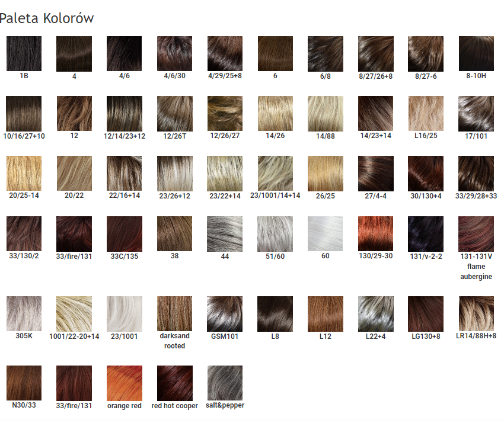Choose the L16/25 color sample
This screenshot has width=504, height=423.
click(426, 114)
